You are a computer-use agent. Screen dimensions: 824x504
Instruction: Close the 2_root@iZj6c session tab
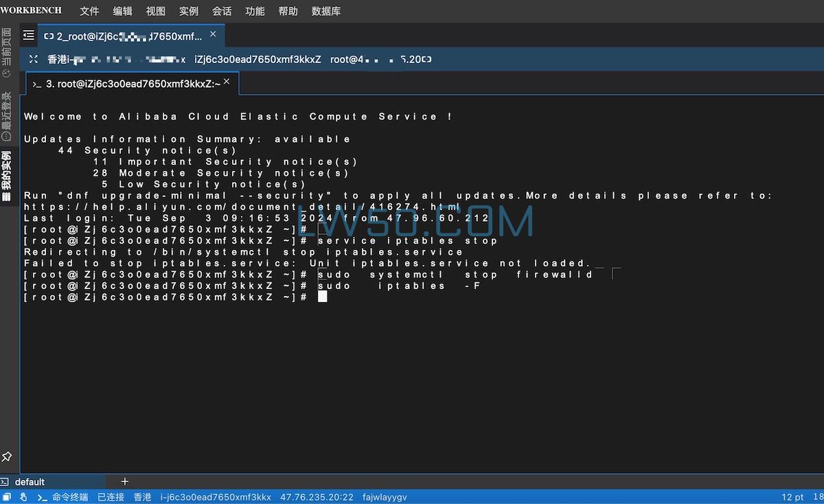point(213,34)
